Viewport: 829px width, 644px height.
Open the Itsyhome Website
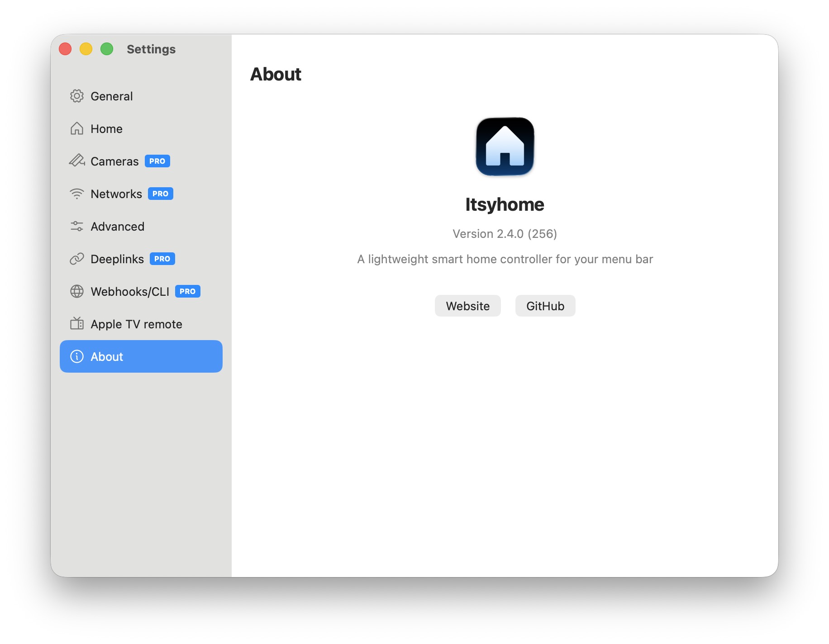coord(468,306)
